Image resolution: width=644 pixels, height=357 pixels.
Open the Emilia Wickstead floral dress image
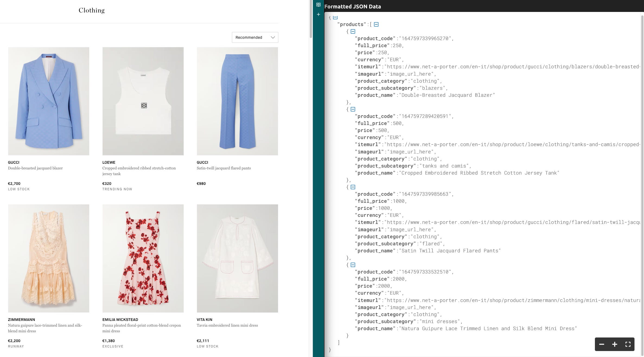click(143, 258)
